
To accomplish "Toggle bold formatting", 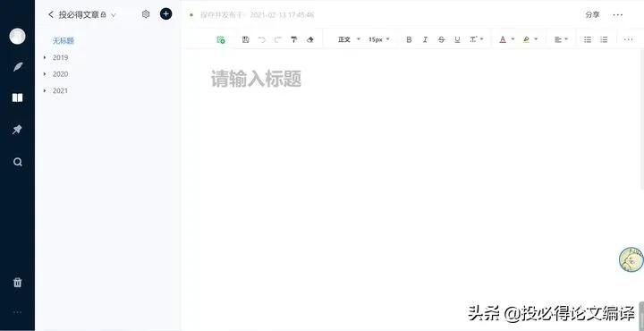I will click(409, 39).
